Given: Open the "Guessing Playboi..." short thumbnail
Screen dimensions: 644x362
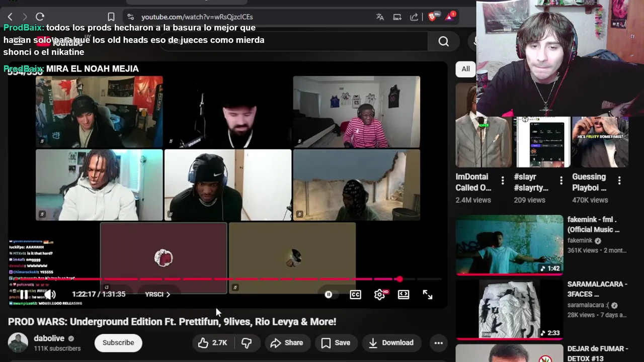Looking at the screenshot, I should (x=600, y=142).
